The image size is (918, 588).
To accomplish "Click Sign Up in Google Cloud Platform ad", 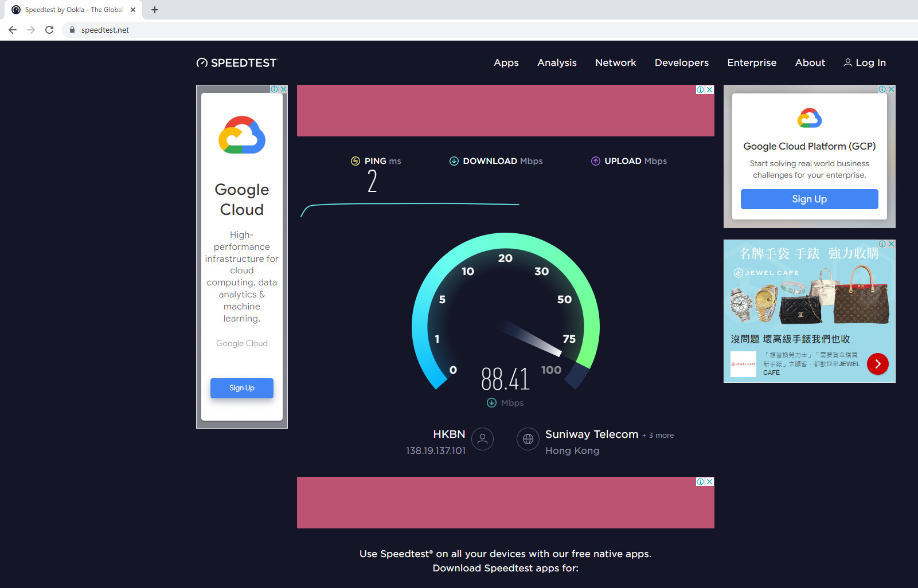I will [x=810, y=199].
